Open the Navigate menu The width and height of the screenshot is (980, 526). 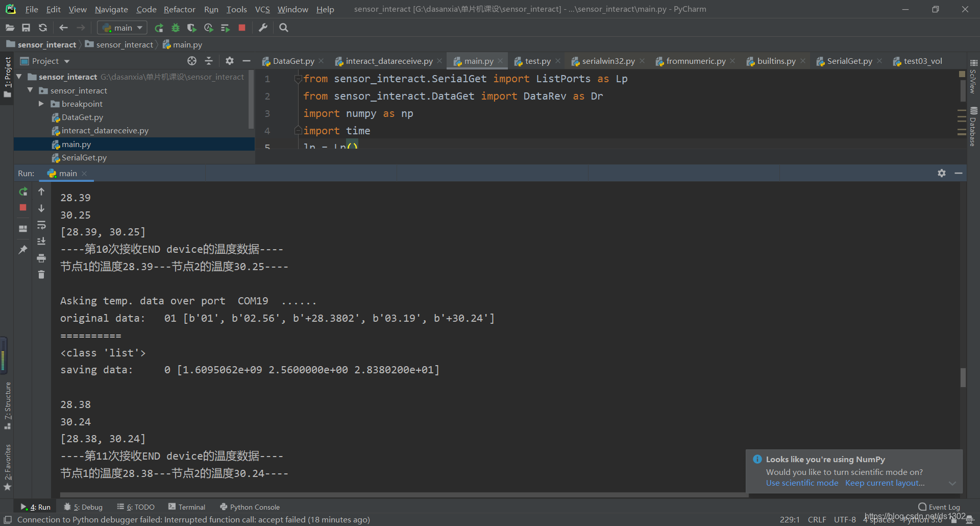point(111,9)
